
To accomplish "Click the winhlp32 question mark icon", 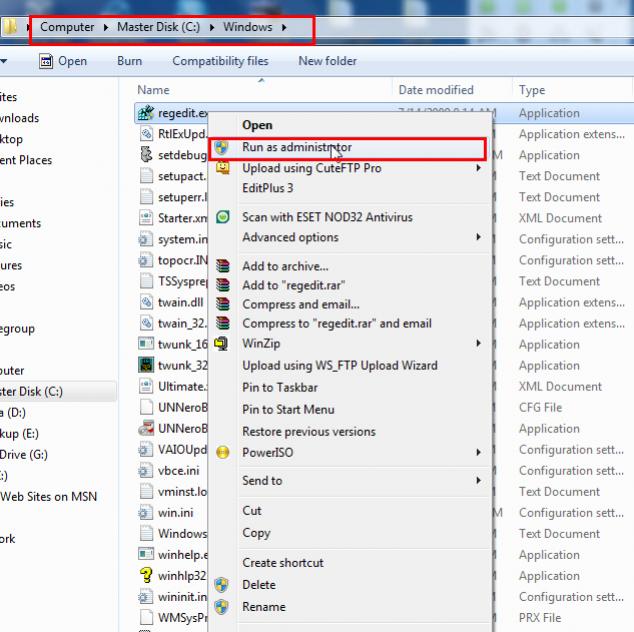I will click(x=146, y=575).
